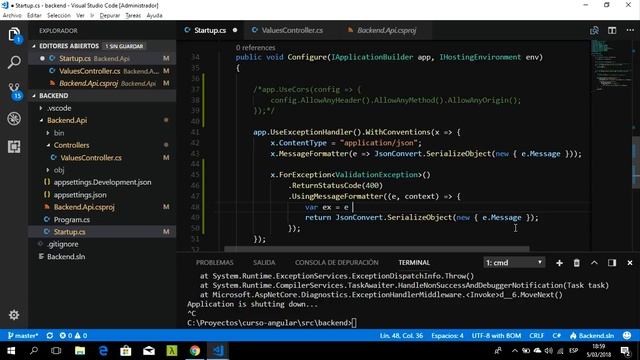Open the Search view in activity bar
Image resolution: width=640 pixels, height=360 pixels.
click(14, 62)
